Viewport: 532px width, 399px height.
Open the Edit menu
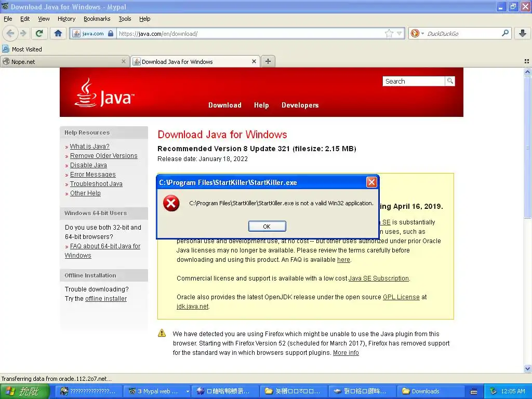(25, 19)
